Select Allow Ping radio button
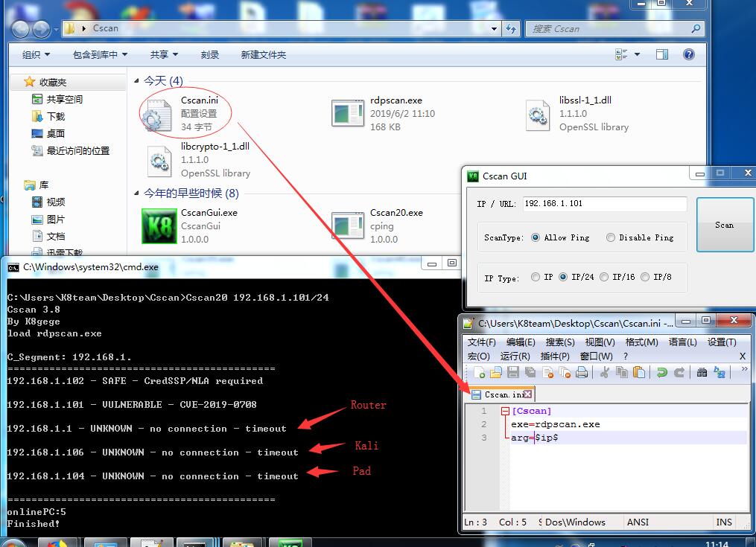This screenshot has width=756, height=547. [536, 237]
